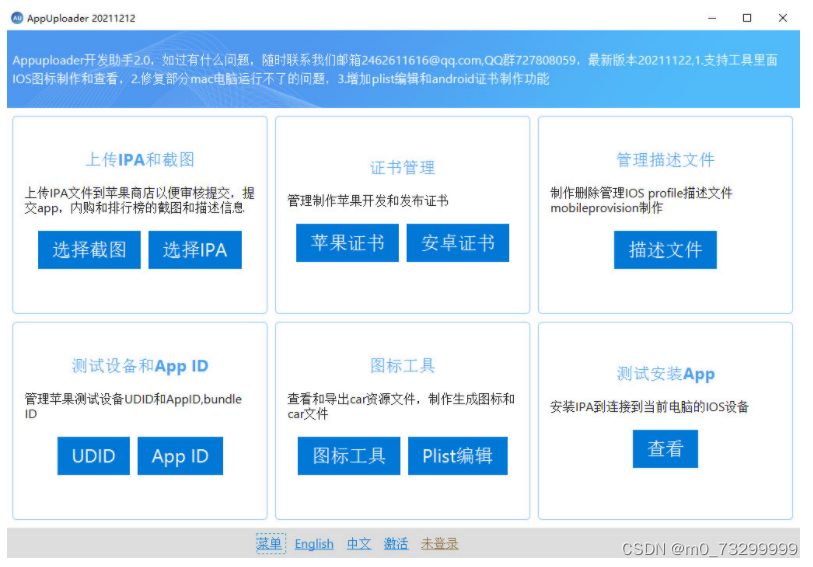
Task: Click the 查看 button under 测试安装App
Action: 665,449
